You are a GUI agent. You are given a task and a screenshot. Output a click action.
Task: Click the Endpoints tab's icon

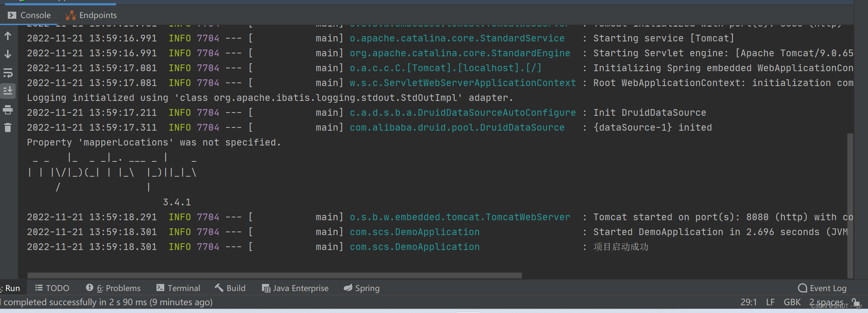click(x=71, y=15)
